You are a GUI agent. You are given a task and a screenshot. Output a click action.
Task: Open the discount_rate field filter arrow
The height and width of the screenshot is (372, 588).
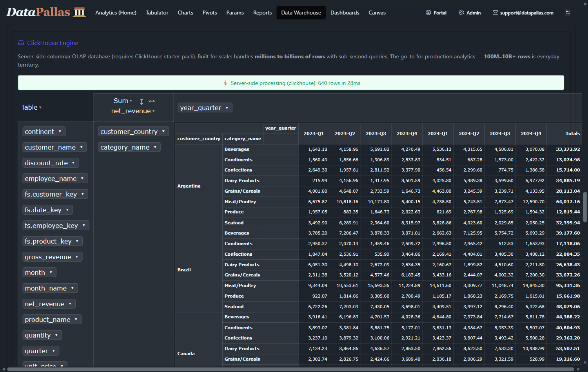pos(73,163)
